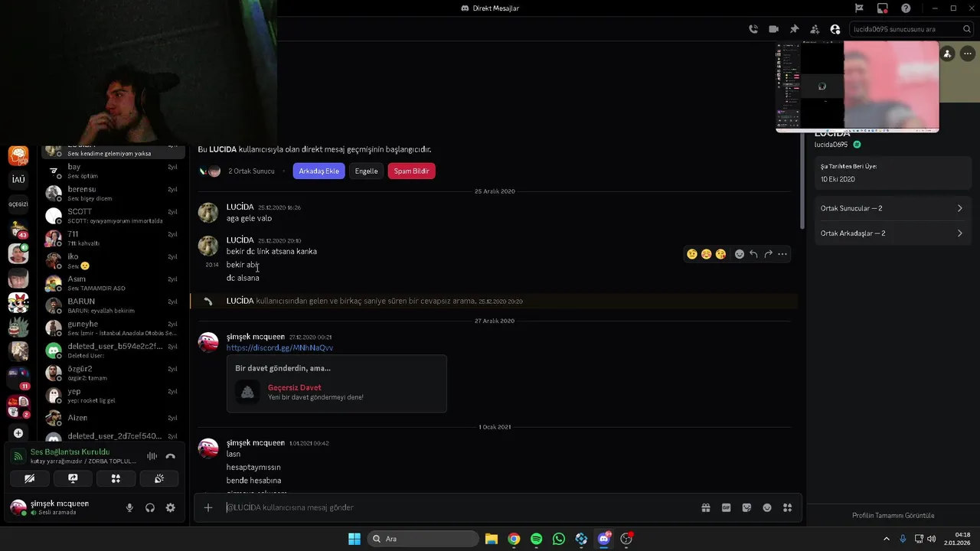This screenshot has height=551, width=980.
Task: Search in lucida0695 conversation field
Action: pos(911,29)
